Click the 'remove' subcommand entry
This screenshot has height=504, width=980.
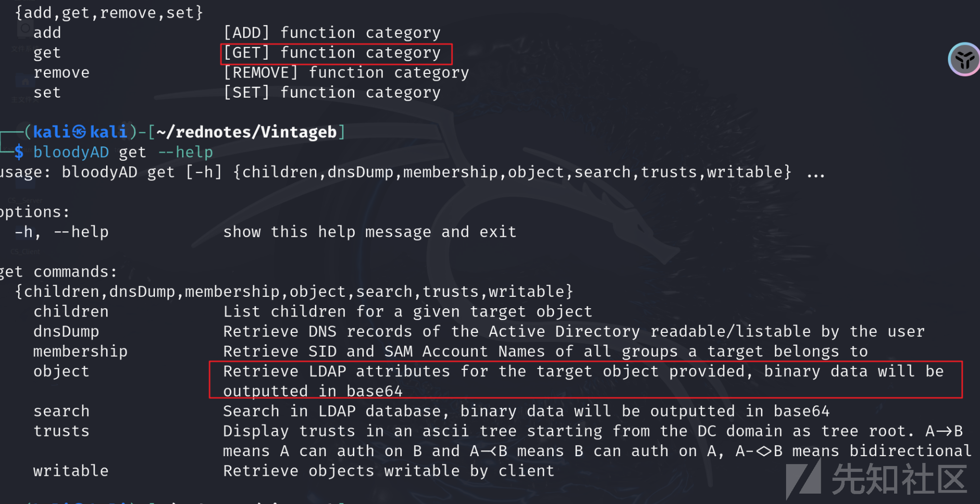tap(61, 72)
